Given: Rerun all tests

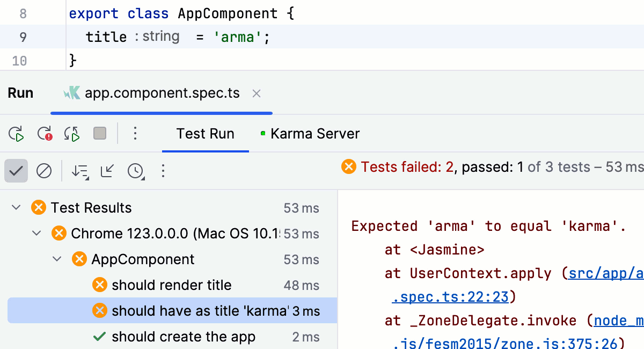Looking at the screenshot, I should point(17,133).
